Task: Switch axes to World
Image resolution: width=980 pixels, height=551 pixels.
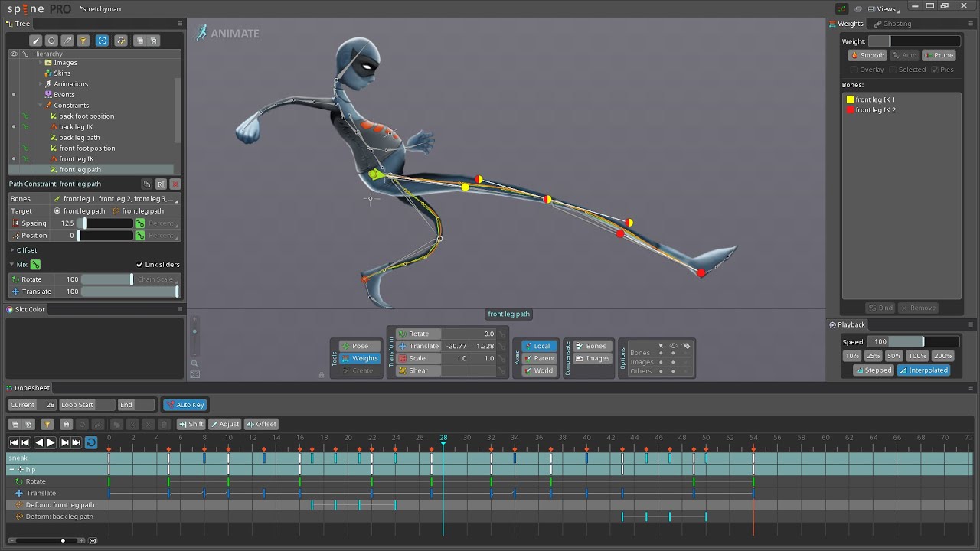Action: click(x=539, y=370)
